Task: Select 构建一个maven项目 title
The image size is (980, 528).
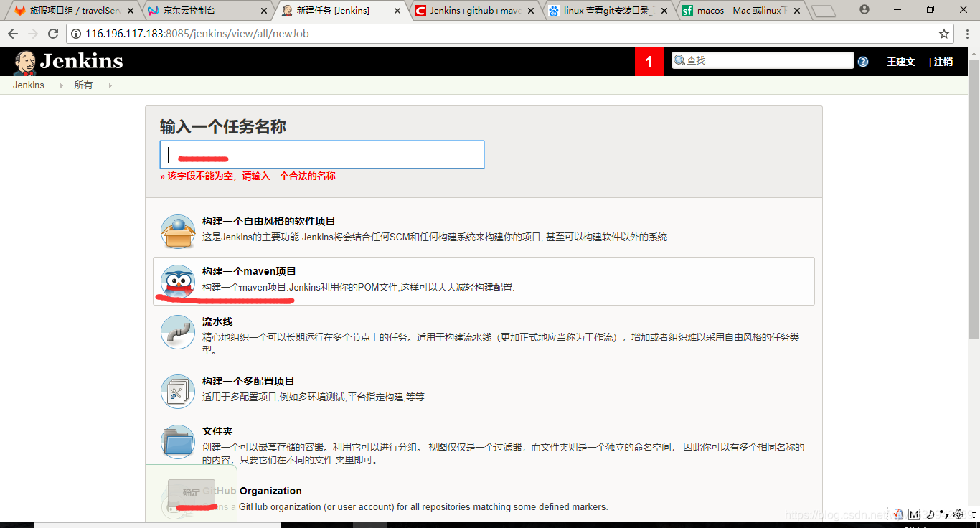Action: click(249, 271)
